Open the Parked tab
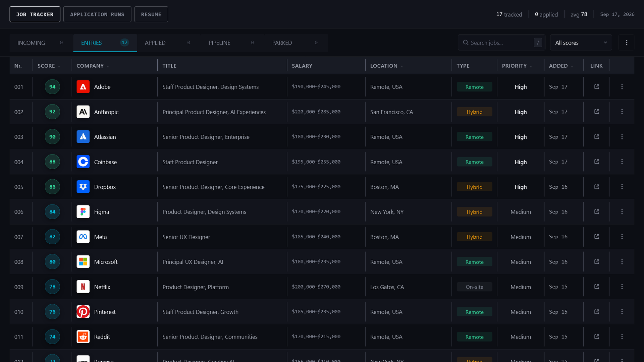The width and height of the screenshot is (644, 362). point(296,43)
